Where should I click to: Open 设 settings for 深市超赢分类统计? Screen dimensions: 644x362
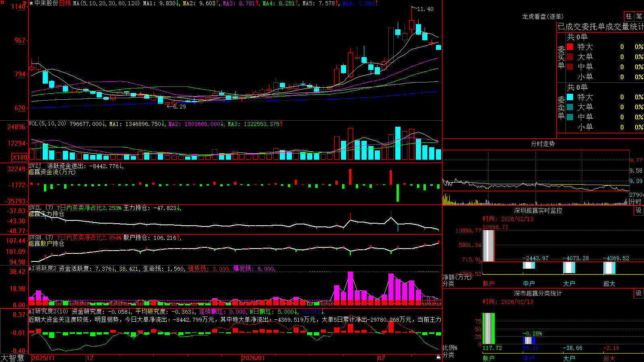point(639,294)
